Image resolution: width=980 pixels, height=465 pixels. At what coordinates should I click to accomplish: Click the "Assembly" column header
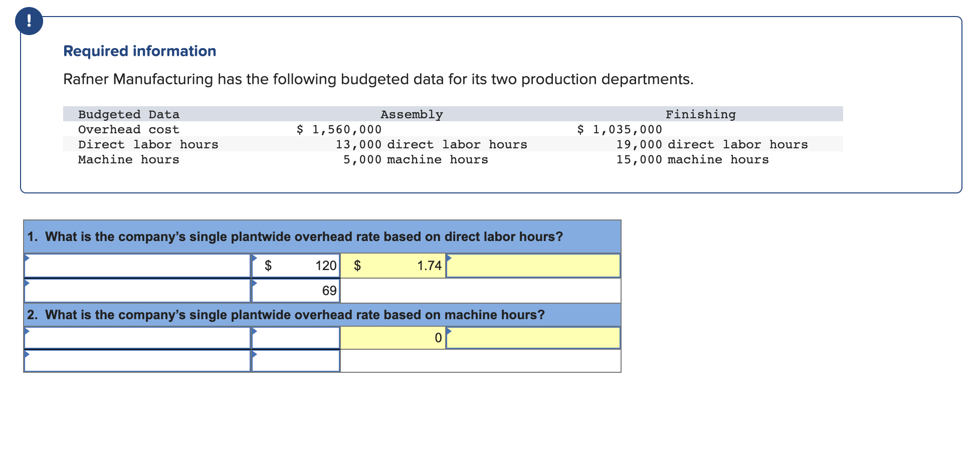pos(412,114)
